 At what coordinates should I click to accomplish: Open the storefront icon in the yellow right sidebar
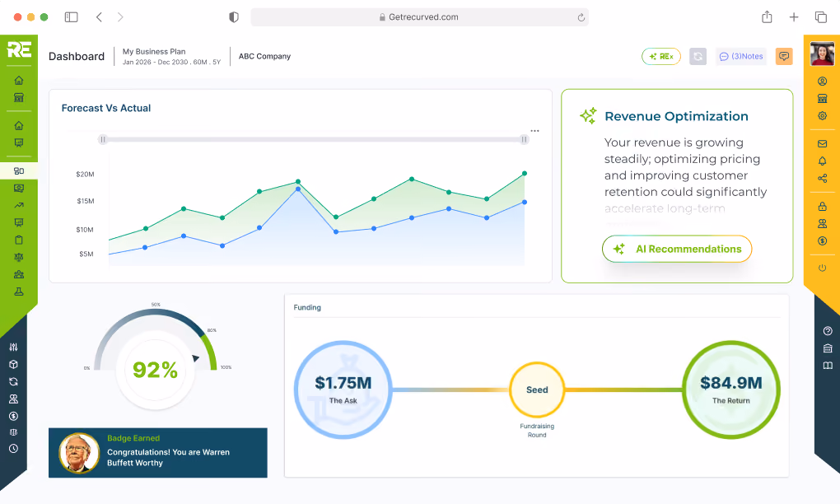[x=823, y=99]
